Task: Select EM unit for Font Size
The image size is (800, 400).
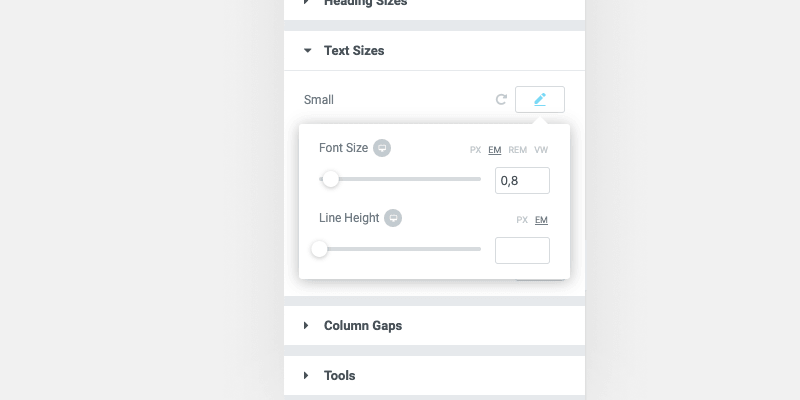Action: (x=495, y=150)
